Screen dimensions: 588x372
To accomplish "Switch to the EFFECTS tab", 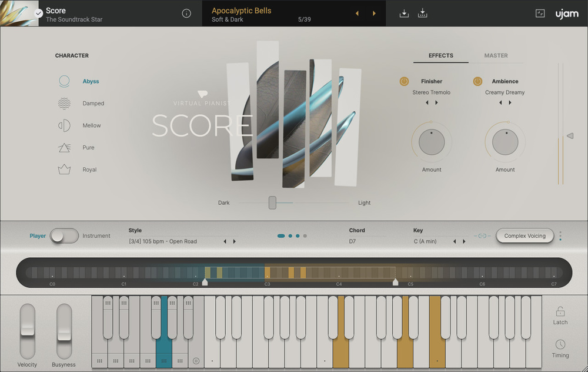I will (441, 55).
